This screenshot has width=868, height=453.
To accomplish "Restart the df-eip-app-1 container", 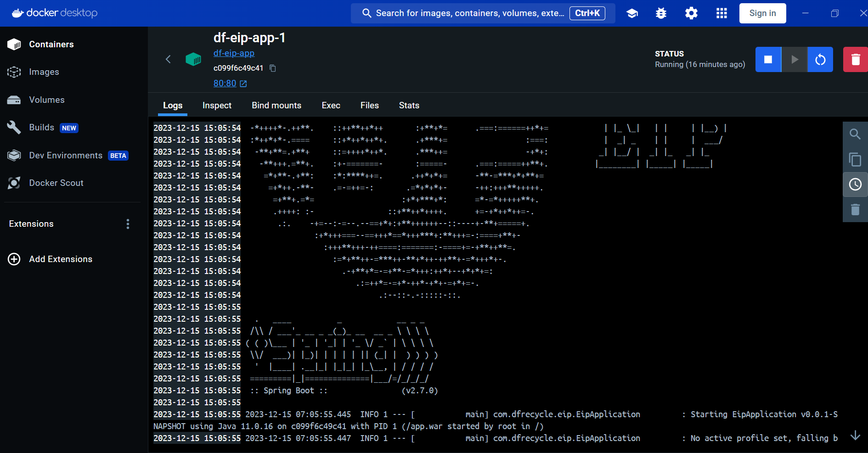I will point(820,60).
